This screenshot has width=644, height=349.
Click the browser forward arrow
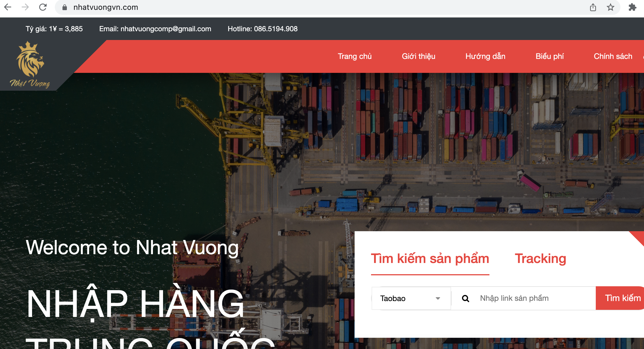[25, 7]
